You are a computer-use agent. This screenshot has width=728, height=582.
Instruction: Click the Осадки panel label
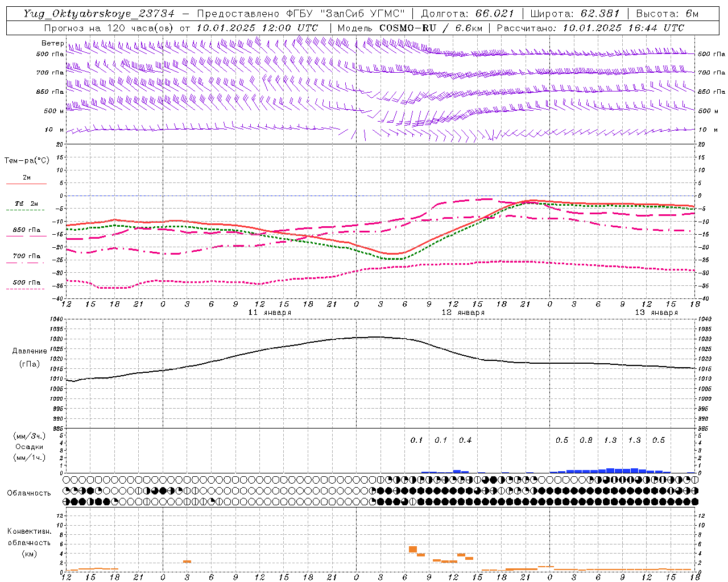30,447
